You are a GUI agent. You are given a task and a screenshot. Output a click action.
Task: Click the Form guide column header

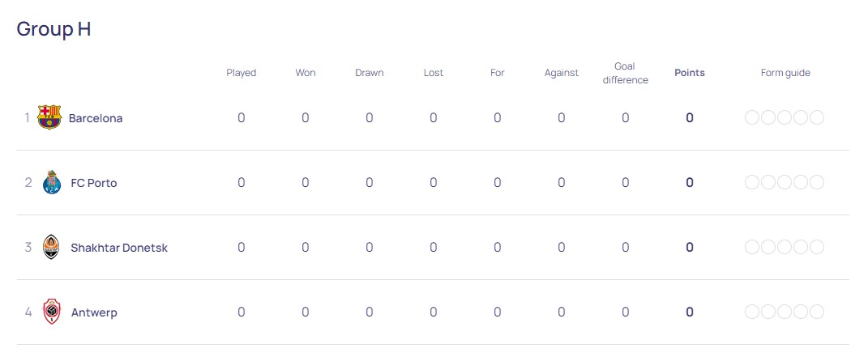785,73
